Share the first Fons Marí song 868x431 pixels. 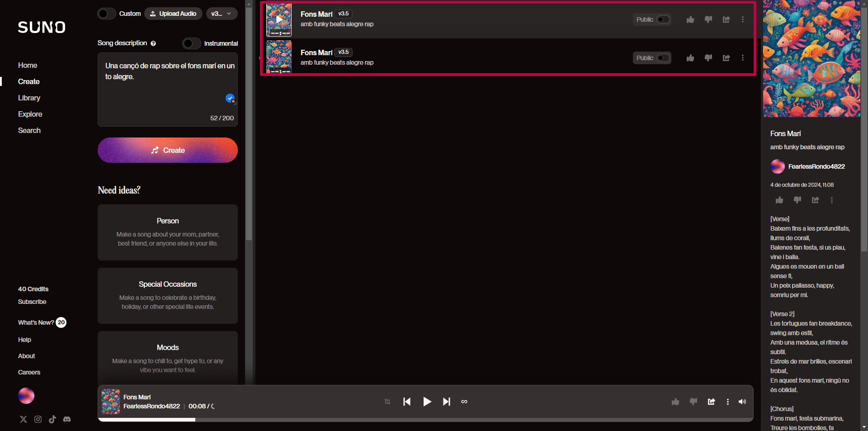(x=726, y=19)
